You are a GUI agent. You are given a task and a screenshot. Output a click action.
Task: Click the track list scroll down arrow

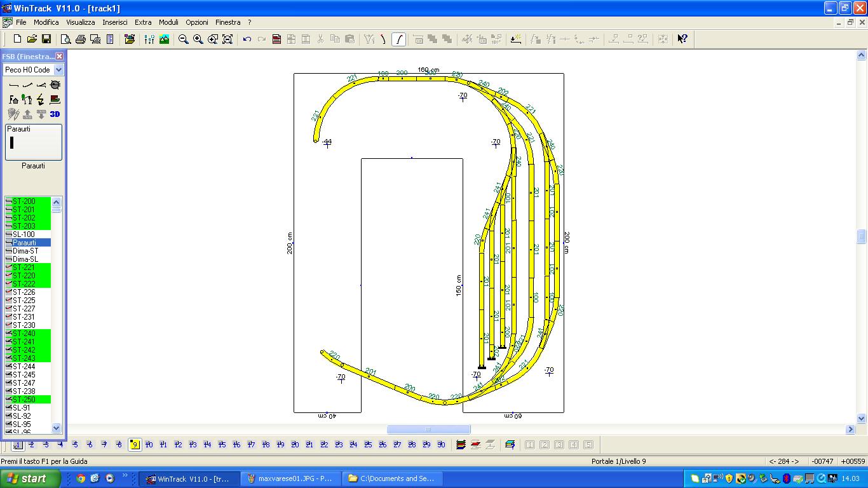(57, 428)
